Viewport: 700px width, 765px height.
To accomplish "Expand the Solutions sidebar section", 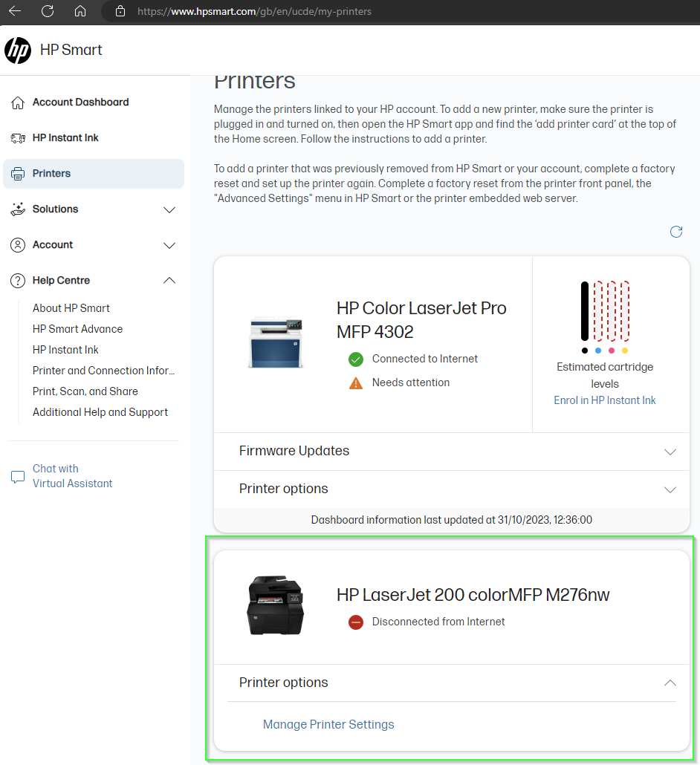I will (169, 209).
